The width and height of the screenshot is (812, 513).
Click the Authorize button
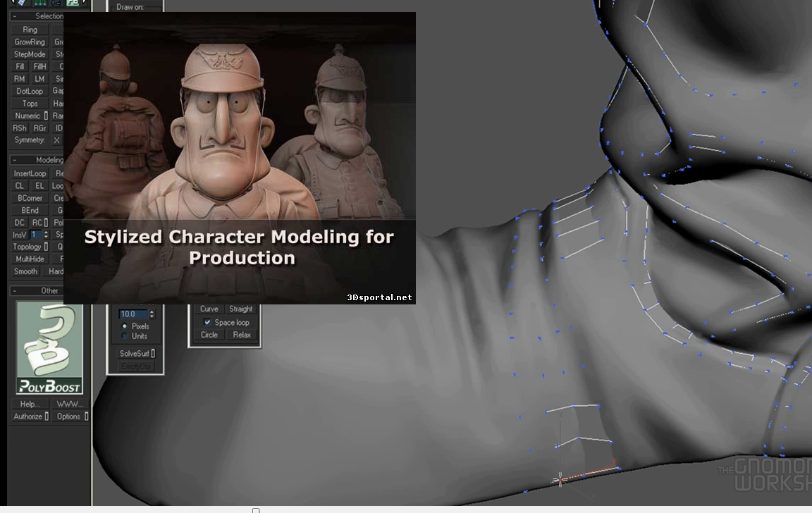click(30, 416)
